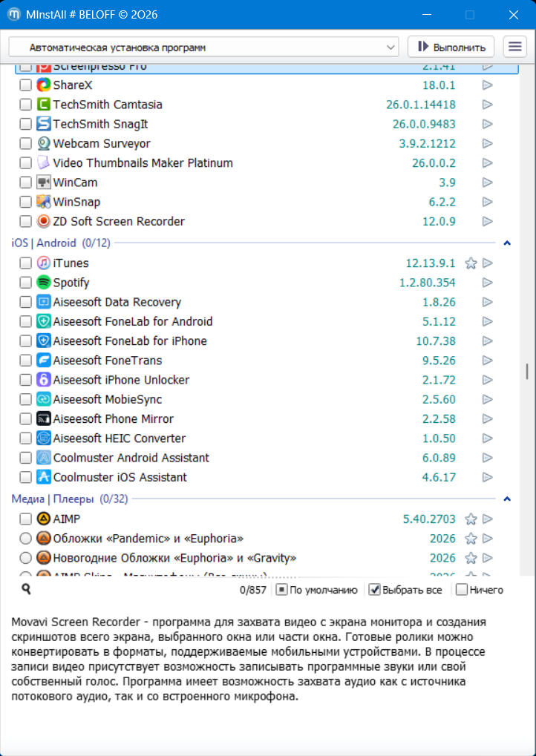This screenshot has height=756, width=536.
Task: Click play arrow for Spotify row
Action: tap(488, 283)
